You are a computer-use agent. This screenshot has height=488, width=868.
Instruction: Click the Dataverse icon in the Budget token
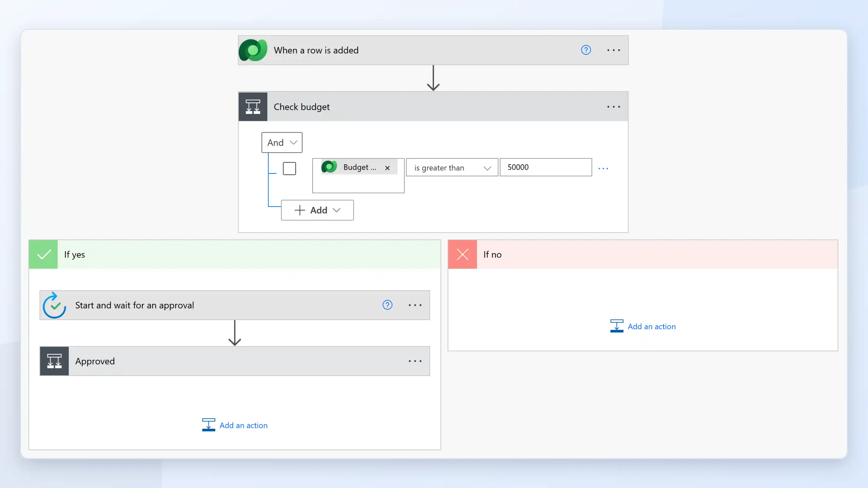pos(329,167)
